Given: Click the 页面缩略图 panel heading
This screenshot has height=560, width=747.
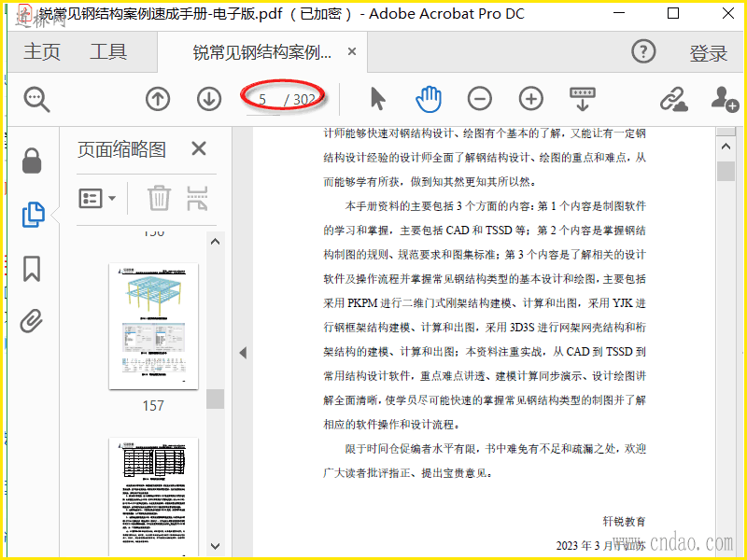Looking at the screenshot, I should click(122, 149).
